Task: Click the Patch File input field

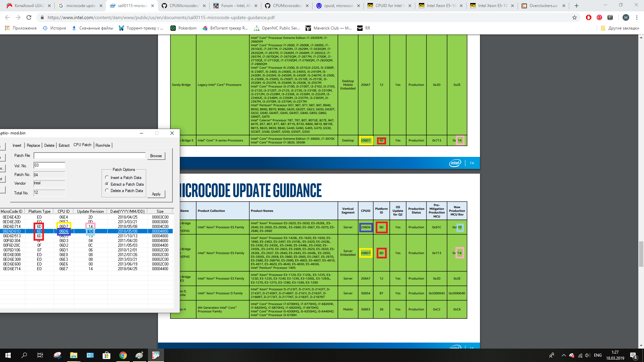Action: tap(89, 156)
